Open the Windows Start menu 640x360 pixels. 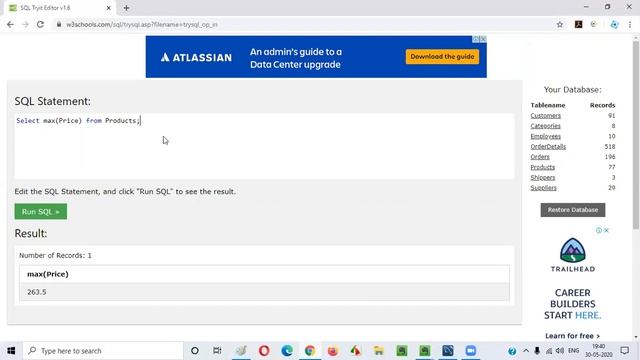pos(11,351)
